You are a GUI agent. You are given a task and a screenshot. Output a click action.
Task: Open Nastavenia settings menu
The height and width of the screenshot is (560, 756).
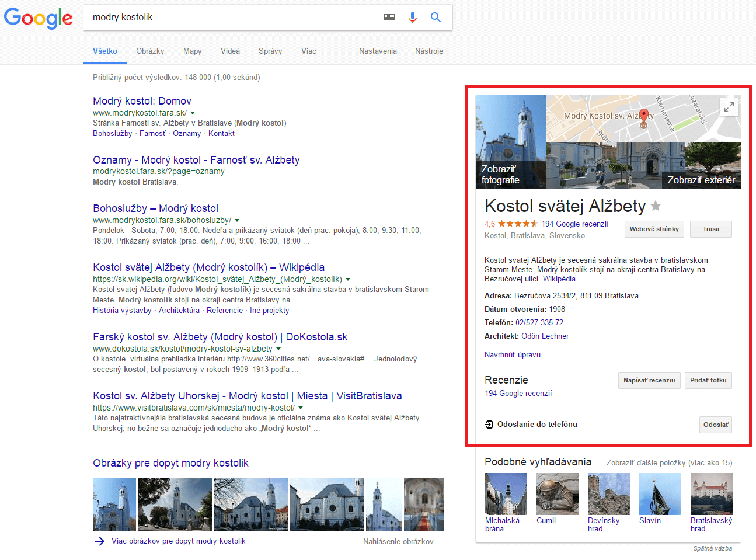click(378, 51)
